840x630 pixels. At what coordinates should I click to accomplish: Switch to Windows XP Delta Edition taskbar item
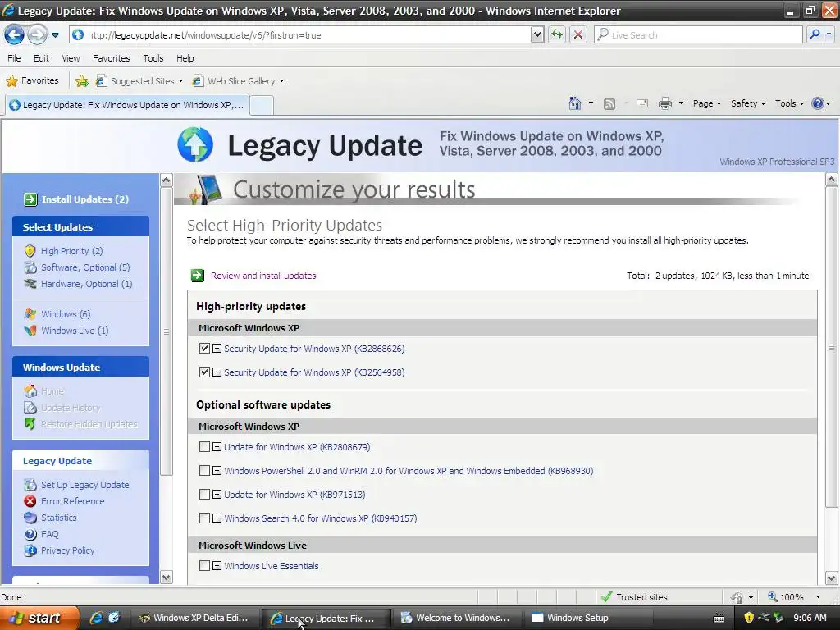pos(195,618)
